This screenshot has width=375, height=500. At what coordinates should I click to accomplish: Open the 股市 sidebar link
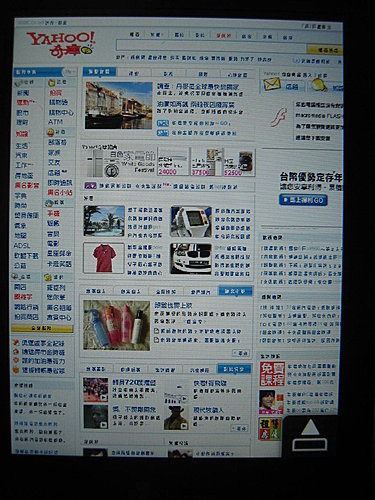22,113
